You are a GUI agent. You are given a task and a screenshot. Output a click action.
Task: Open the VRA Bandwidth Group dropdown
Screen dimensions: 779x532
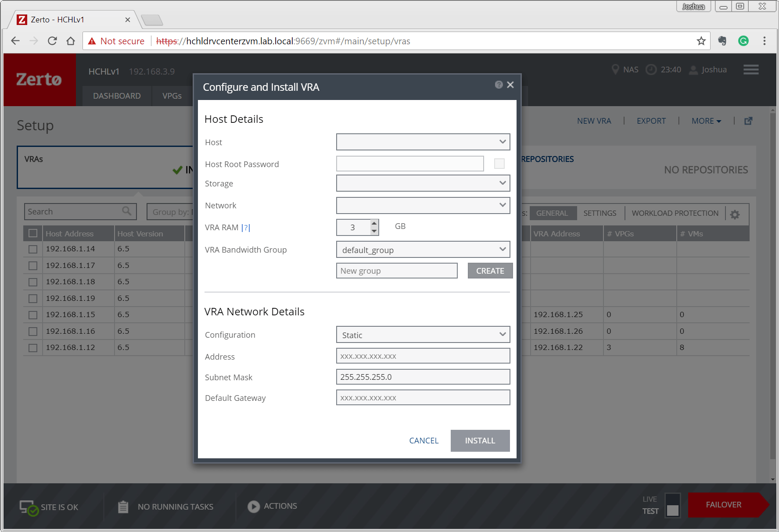tap(423, 250)
